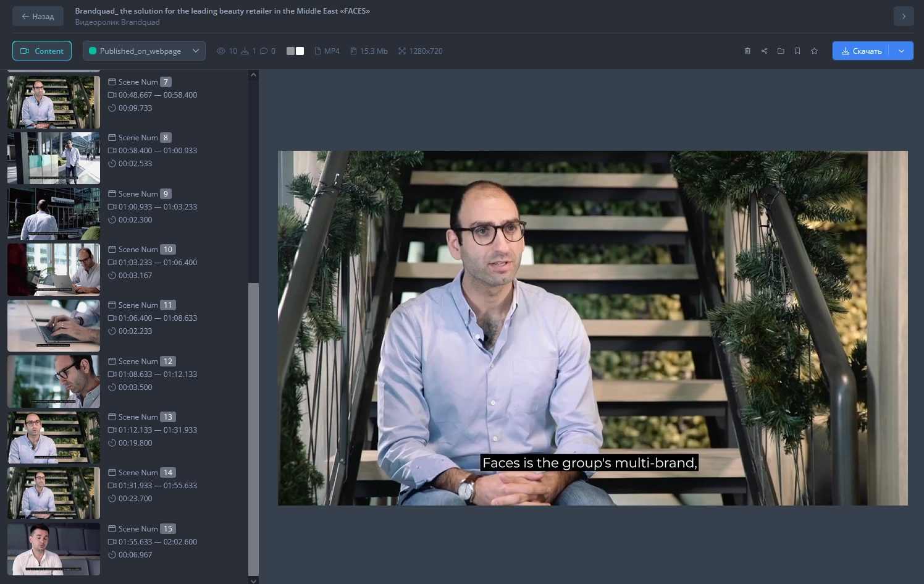
Task: Click the bookmark icon
Action: [797, 51]
